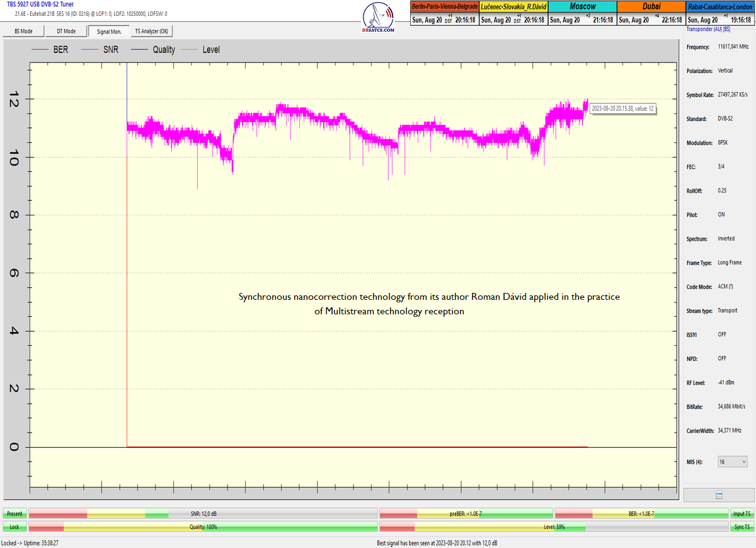The height and width of the screenshot is (548, 756).
Task: Switch to the BS Mode tab
Action: [23, 31]
